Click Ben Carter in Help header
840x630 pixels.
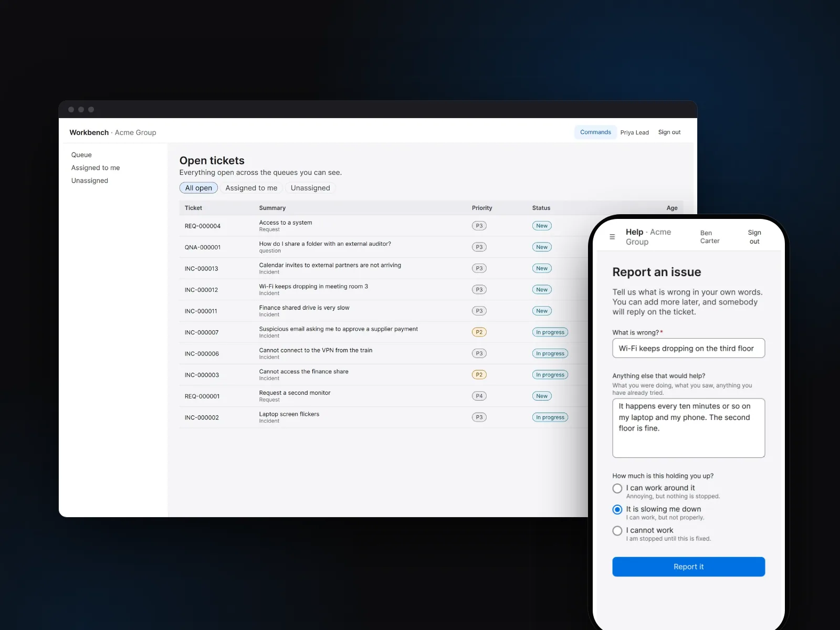tap(710, 237)
